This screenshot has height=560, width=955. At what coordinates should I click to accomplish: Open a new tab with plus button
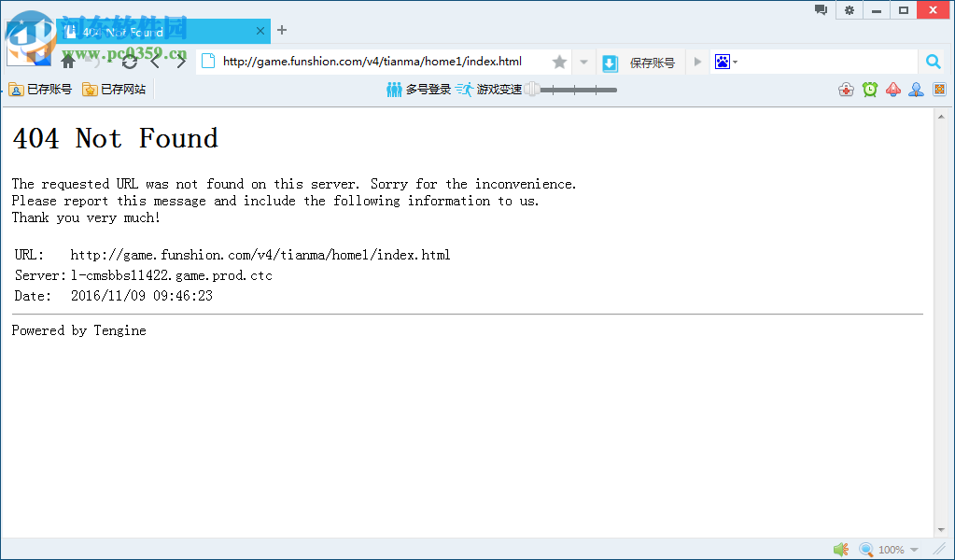pos(281,31)
